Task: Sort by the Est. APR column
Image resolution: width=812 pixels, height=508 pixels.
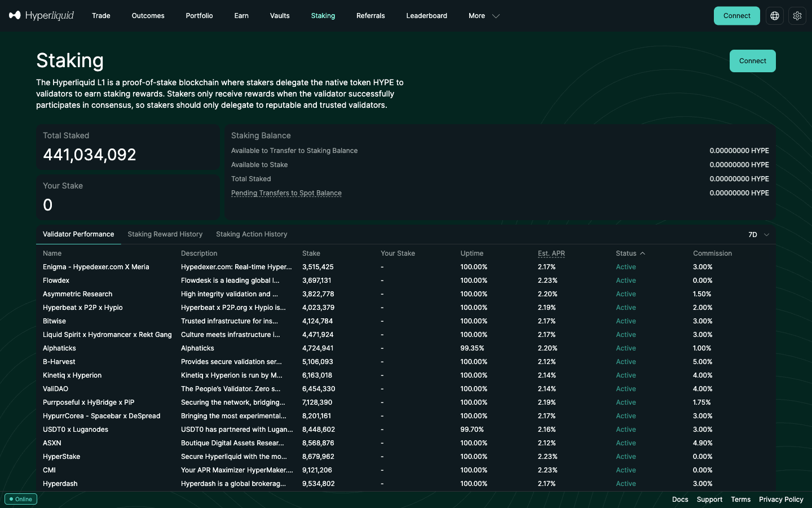Action: 551,253
